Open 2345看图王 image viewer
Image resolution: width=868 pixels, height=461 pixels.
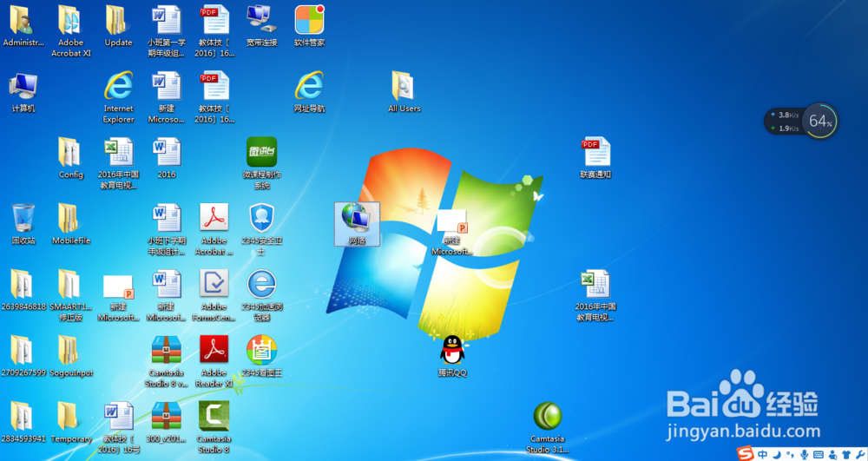(261, 356)
